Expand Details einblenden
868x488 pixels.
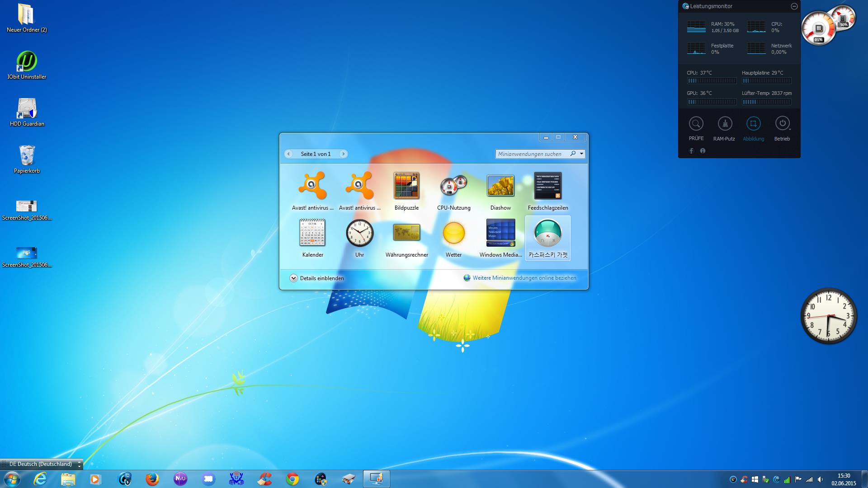317,278
